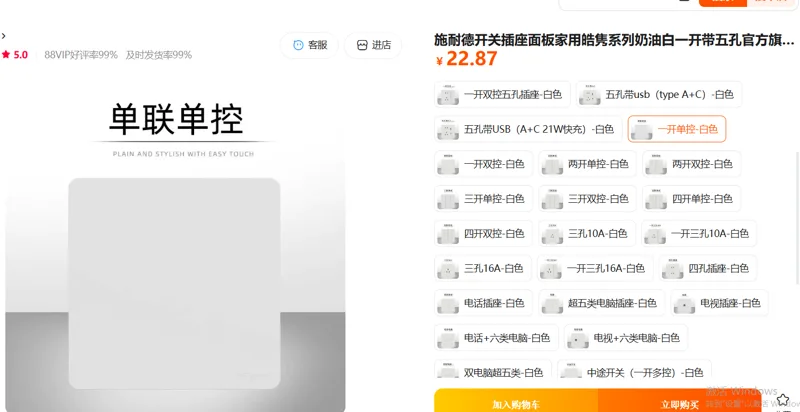Viewport: 800px width, 412px height.
Task: Choose the 三孔10A-白色 variant
Action: [x=587, y=233]
